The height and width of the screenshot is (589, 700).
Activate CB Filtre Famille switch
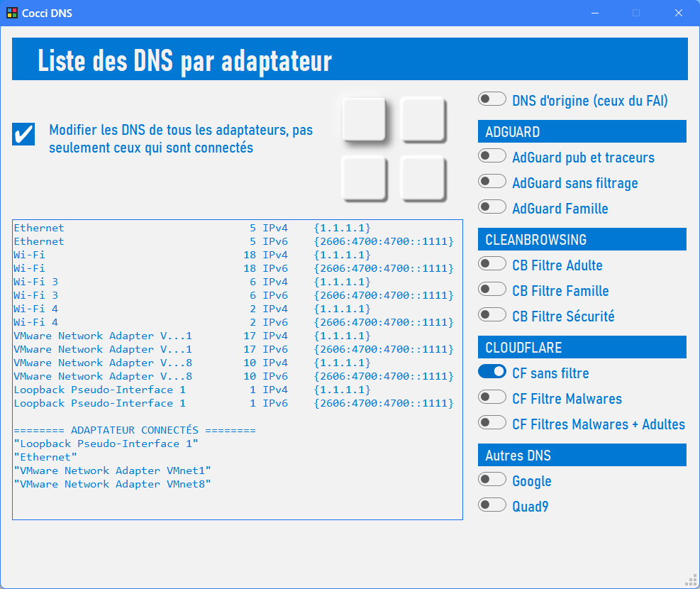pyautogui.click(x=492, y=290)
